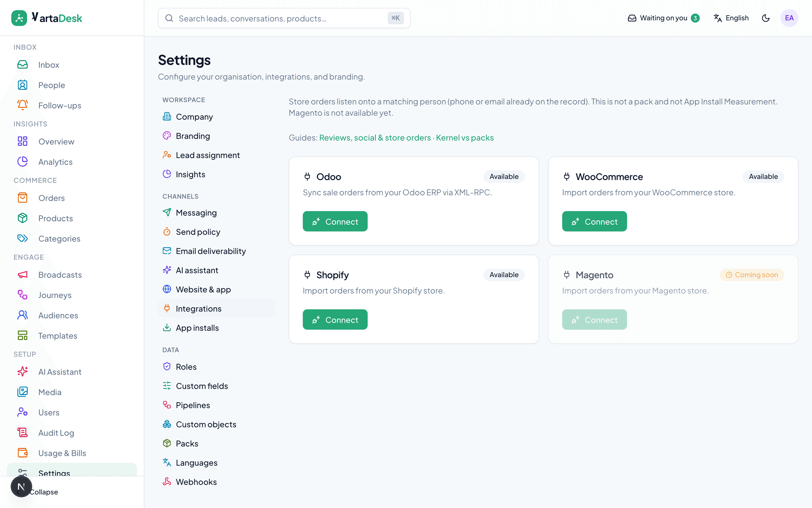Open Analytics pie chart icon

coord(23,162)
